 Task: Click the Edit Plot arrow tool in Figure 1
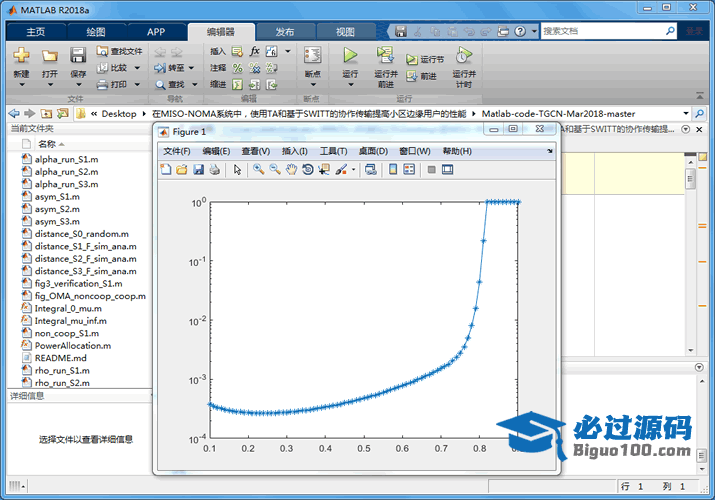coord(237,170)
